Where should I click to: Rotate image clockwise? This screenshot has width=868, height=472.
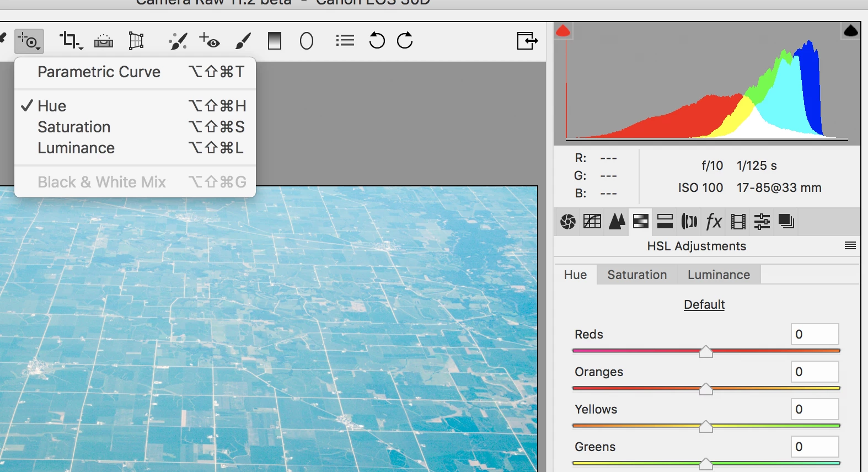pos(405,40)
